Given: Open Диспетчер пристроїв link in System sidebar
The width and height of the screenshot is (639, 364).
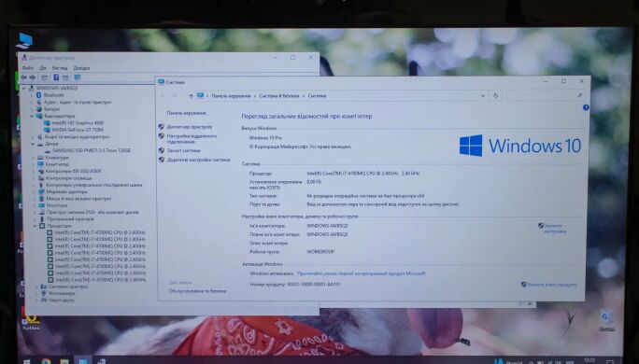Looking at the screenshot, I should pyautogui.click(x=189, y=127).
